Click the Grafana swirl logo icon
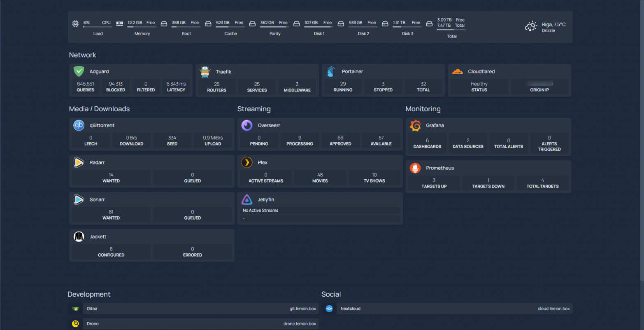The image size is (644, 330). click(x=415, y=125)
